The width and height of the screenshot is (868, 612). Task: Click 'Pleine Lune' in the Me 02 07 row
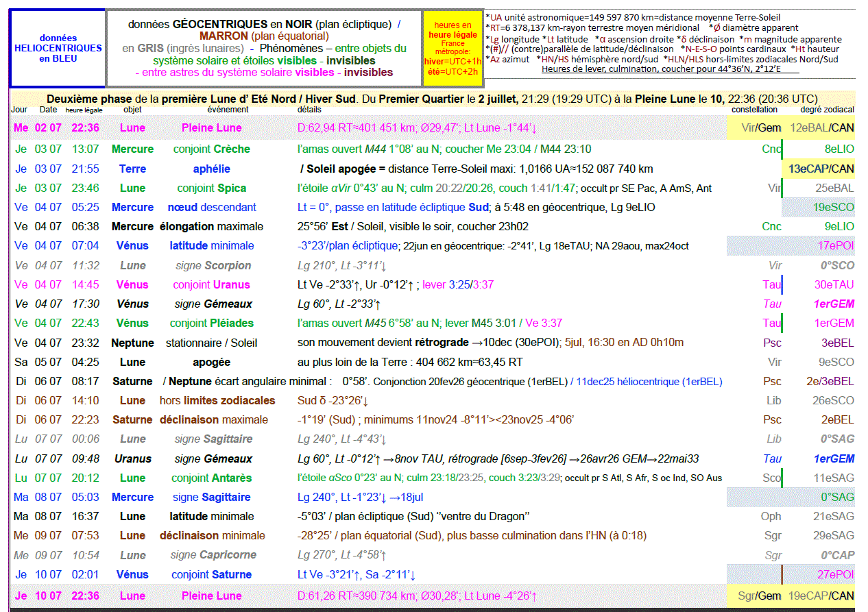[211, 127]
